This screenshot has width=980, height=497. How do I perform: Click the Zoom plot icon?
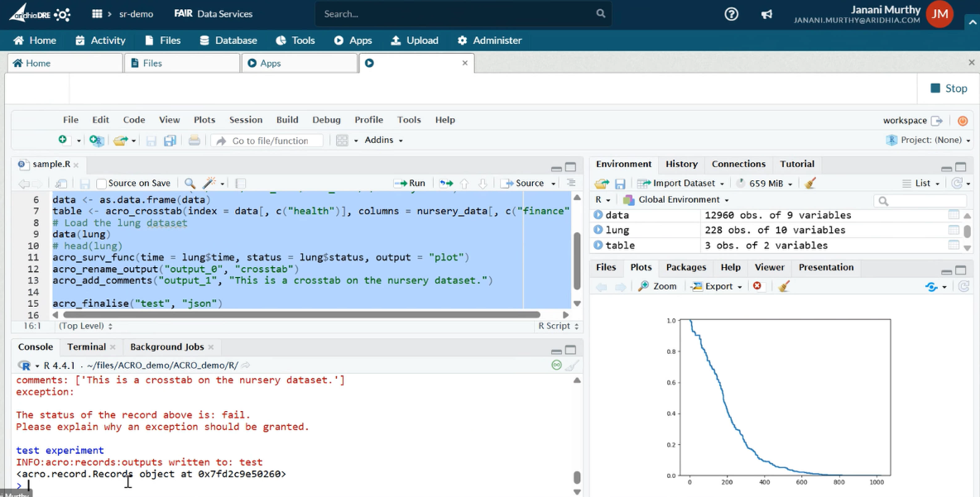pos(657,286)
